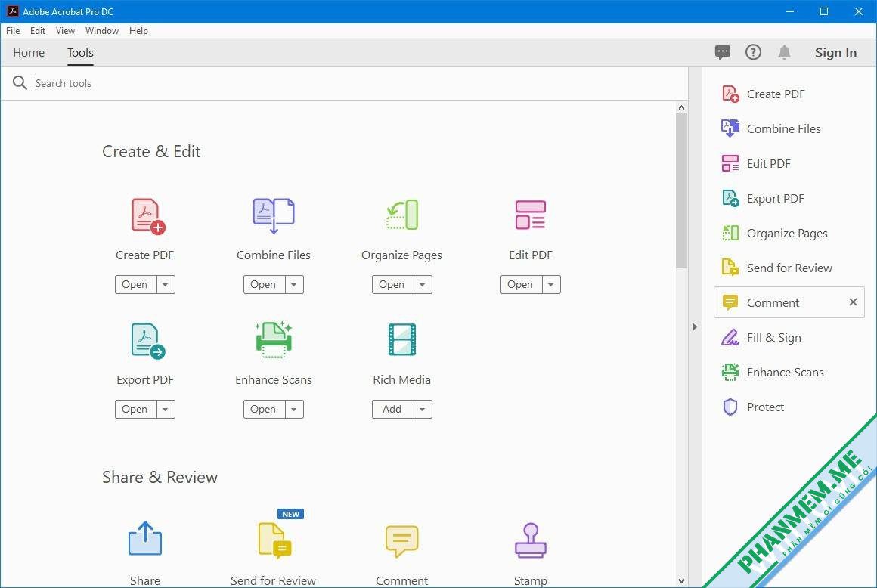Screen dimensions: 877x588
Task: Click the scroll down arrow of tools list
Action: click(681, 581)
